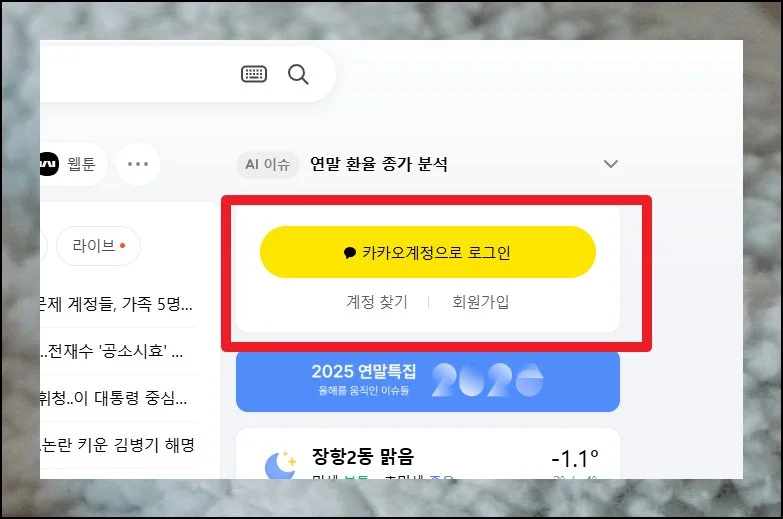Open the 2025 연말특집 banner
This screenshot has width=783, height=519.
click(428, 381)
